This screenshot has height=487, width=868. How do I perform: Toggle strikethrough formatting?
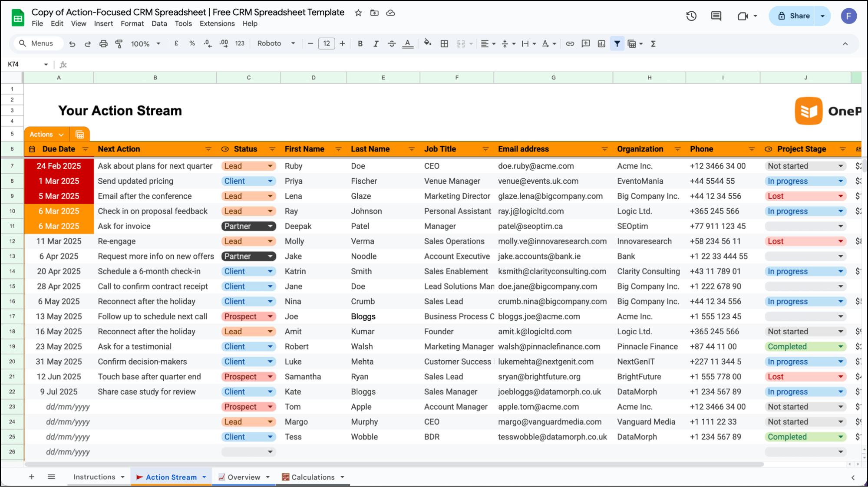coord(392,43)
